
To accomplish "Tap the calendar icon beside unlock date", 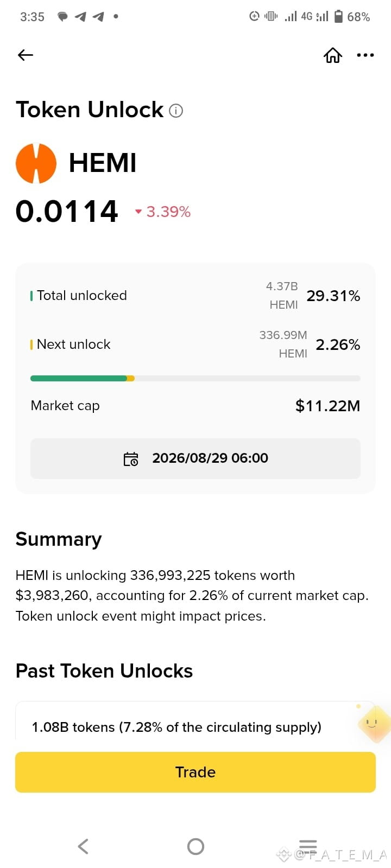I will click(x=131, y=458).
